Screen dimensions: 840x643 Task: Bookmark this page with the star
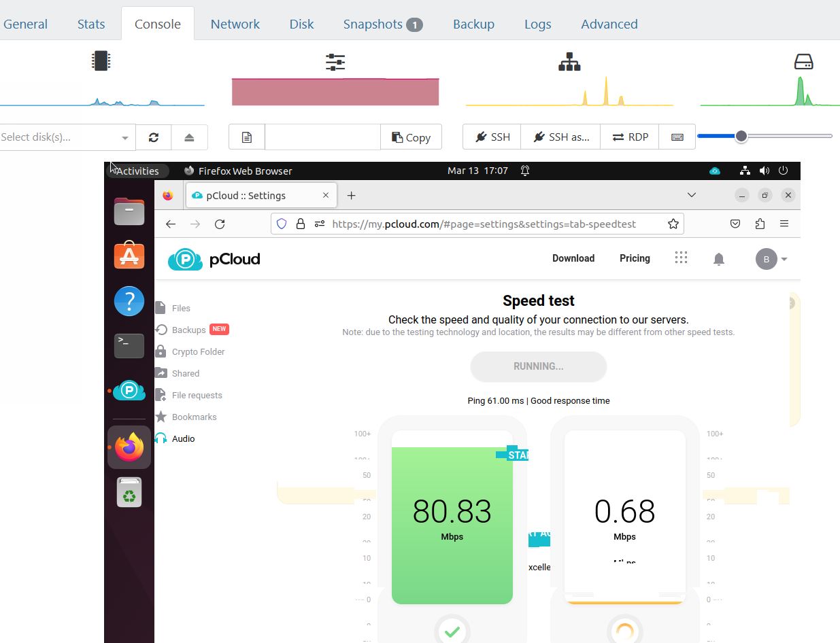tap(673, 224)
